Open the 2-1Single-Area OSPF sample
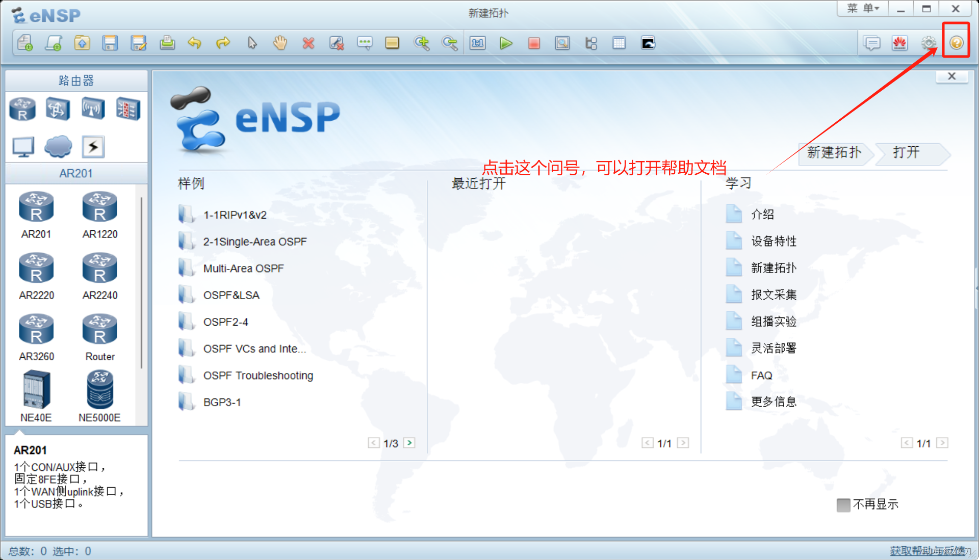 coord(254,242)
